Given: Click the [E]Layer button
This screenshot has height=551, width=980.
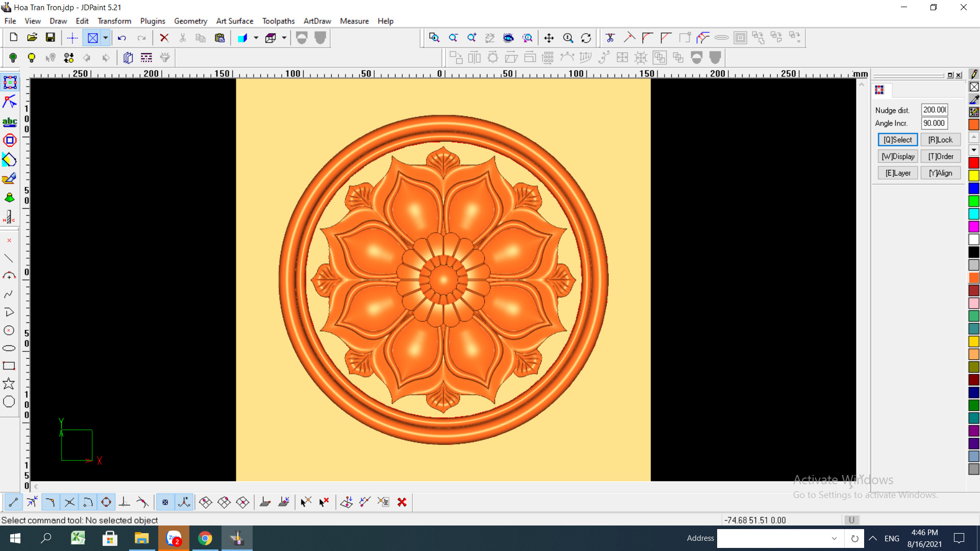Looking at the screenshot, I should 898,173.
